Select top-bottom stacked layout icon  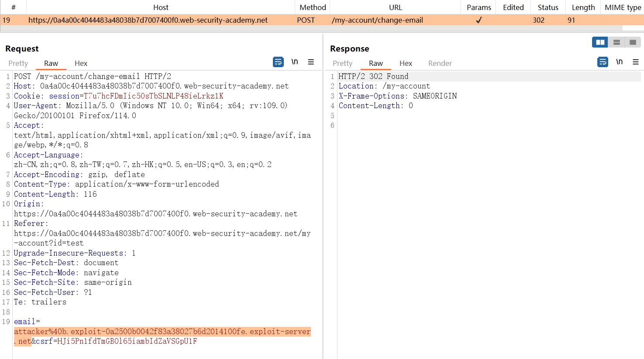point(616,42)
